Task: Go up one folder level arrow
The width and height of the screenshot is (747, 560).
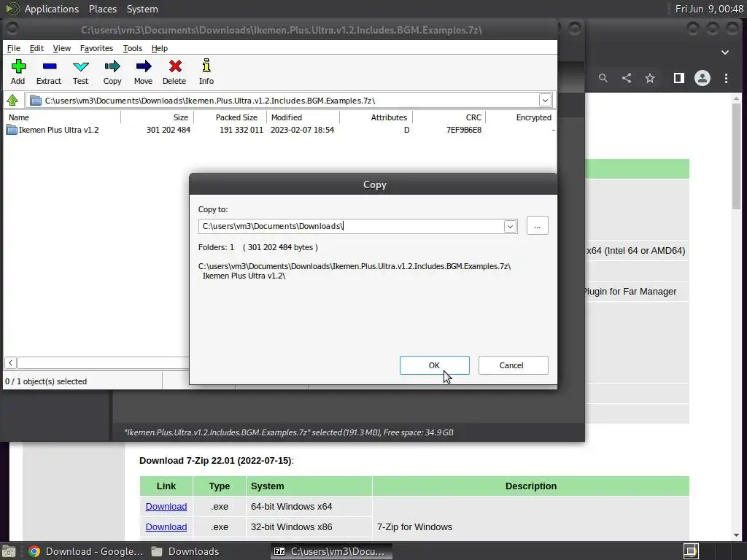Action: (12, 101)
